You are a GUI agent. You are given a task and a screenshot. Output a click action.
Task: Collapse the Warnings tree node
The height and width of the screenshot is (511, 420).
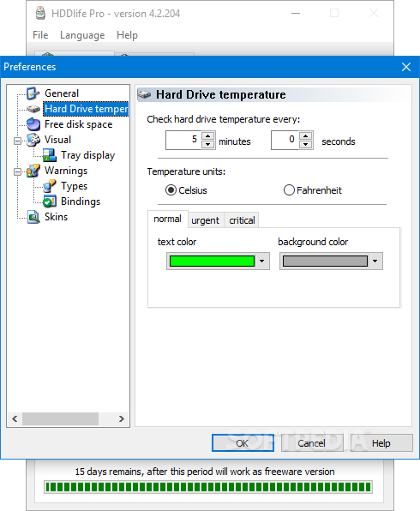pos(18,171)
